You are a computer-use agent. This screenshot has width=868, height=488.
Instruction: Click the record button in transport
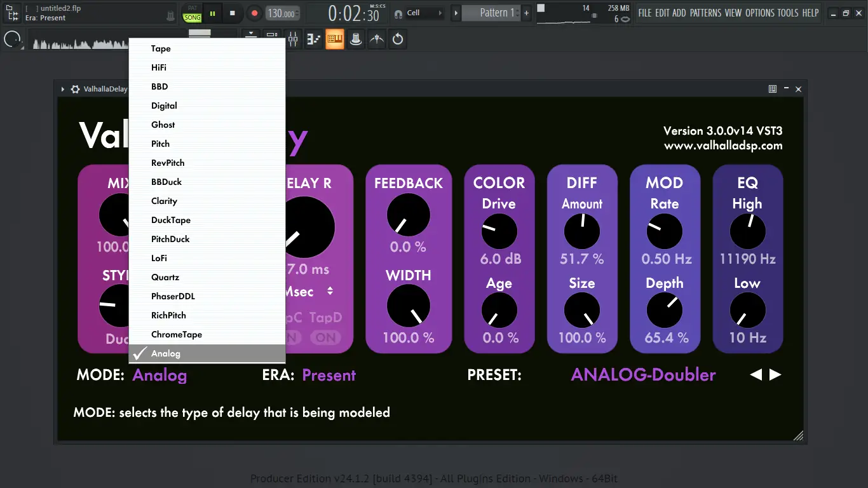(254, 13)
